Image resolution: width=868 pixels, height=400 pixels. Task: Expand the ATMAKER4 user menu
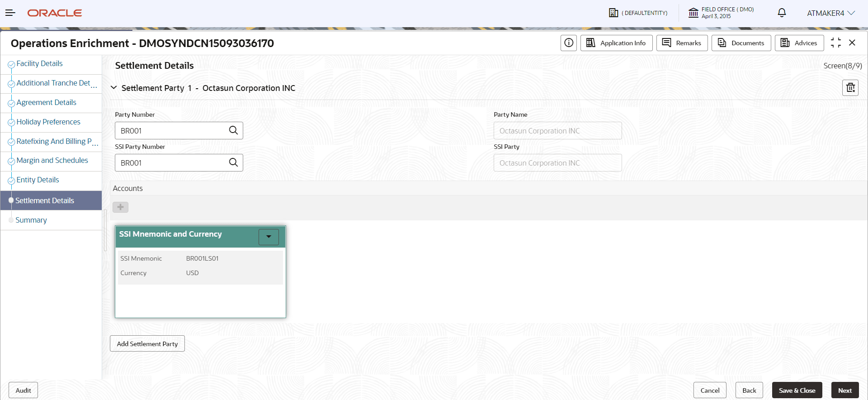coord(831,13)
